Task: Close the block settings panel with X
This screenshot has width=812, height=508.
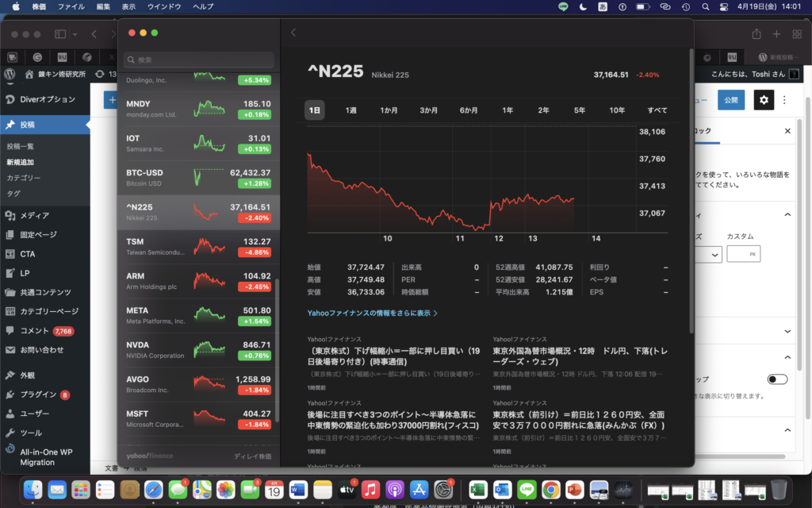Action: (787, 131)
